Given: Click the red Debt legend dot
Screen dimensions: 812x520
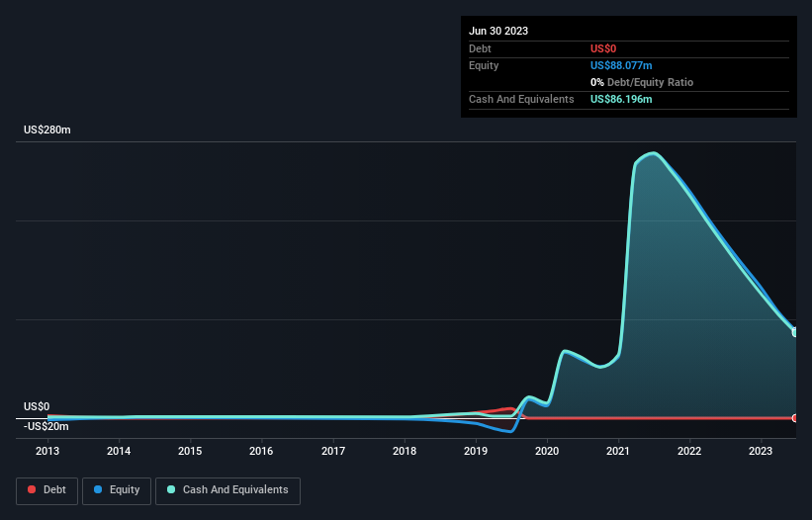Looking at the screenshot, I should (x=32, y=489).
